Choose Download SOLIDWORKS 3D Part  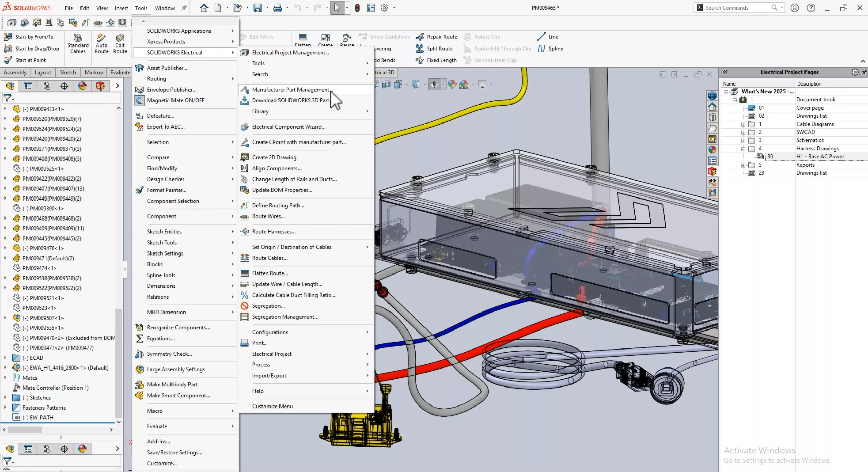[306, 100]
